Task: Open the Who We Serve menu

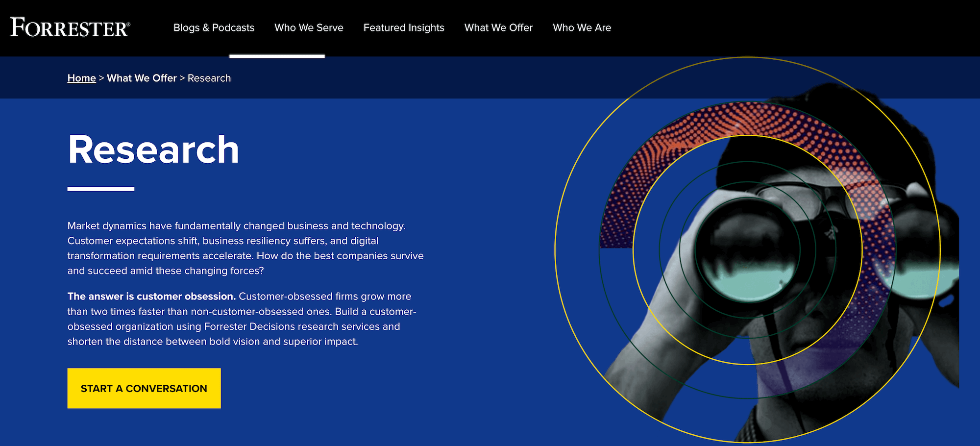Action: tap(309, 28)
